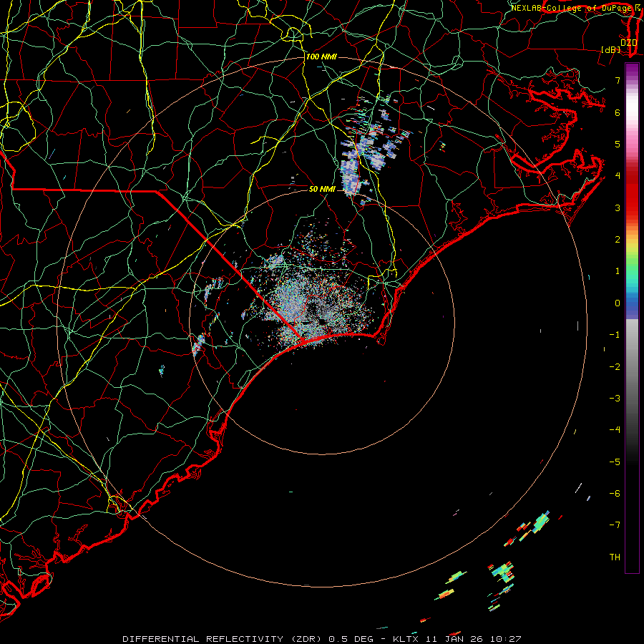Click the '4' tick on the color scale
Screen dimensions: 644x644
pos(618,176)
